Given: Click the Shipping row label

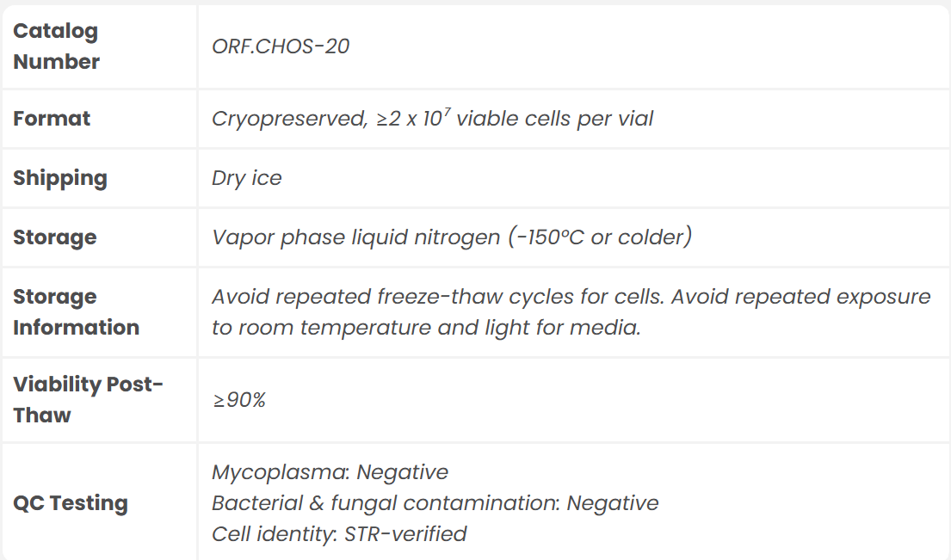Looking at the screenshot, I should pos(60,178).
